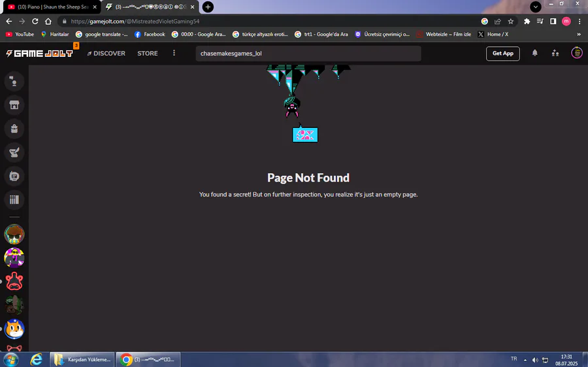
Task: Open the user profile avatar menu
Action: tap(577, 54)
